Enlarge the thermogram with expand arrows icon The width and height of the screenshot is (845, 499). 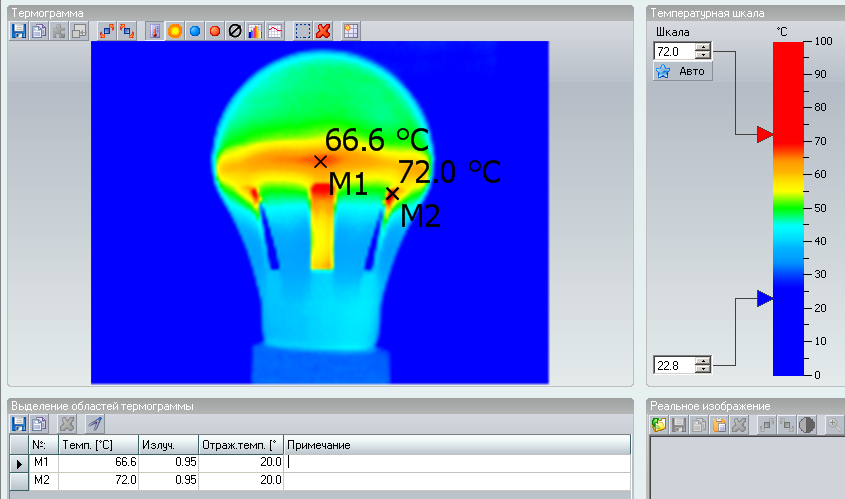[x=107, y=31]
